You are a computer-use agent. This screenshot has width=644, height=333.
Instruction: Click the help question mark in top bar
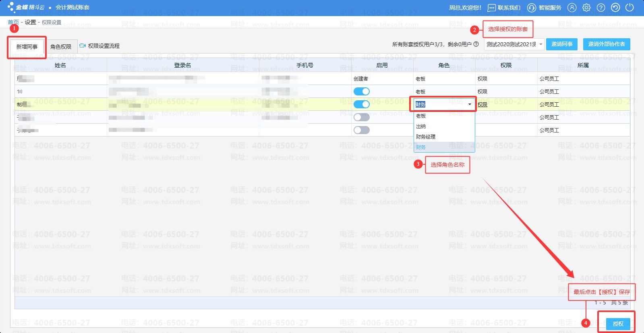pos(601,8)
